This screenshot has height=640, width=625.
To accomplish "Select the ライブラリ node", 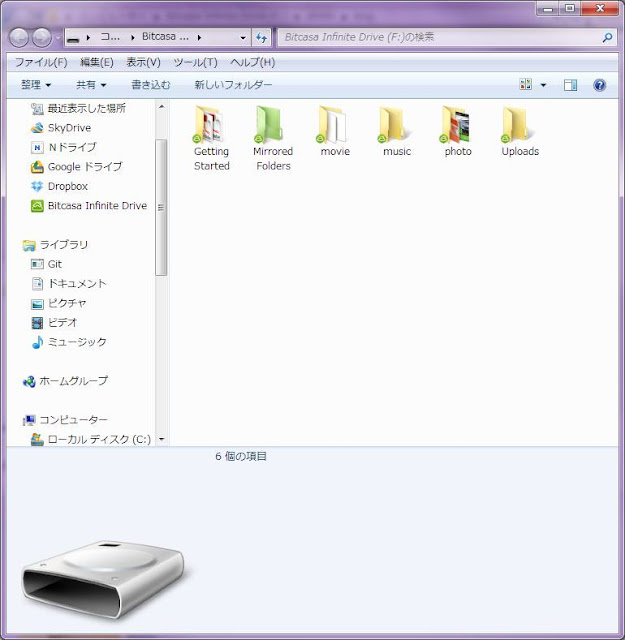I will click(x=55, y=244).
